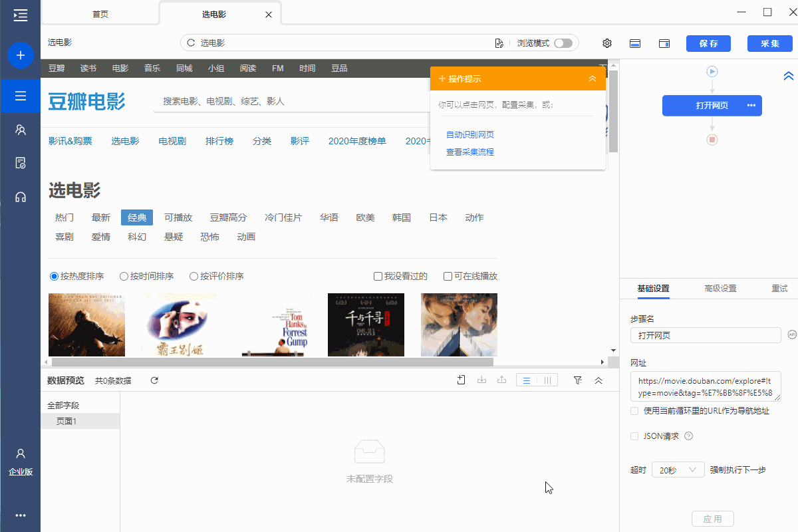This screenshot has height=532, width=798.
Task: Open the headset customer support icon
Action: 21,197
